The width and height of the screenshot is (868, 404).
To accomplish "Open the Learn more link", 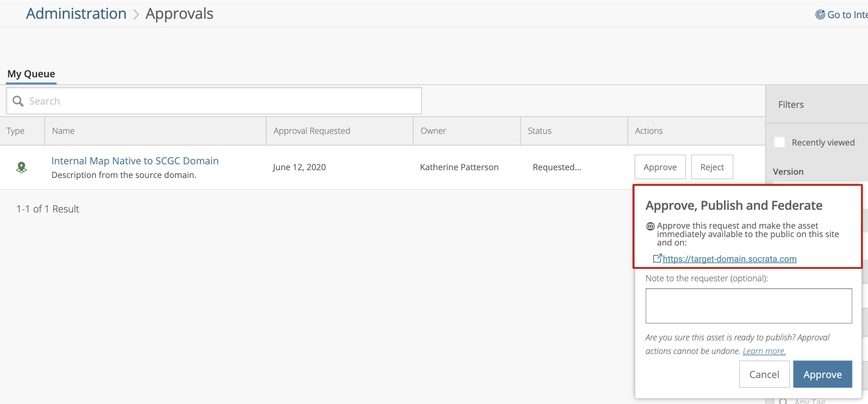I will (764, 351).
